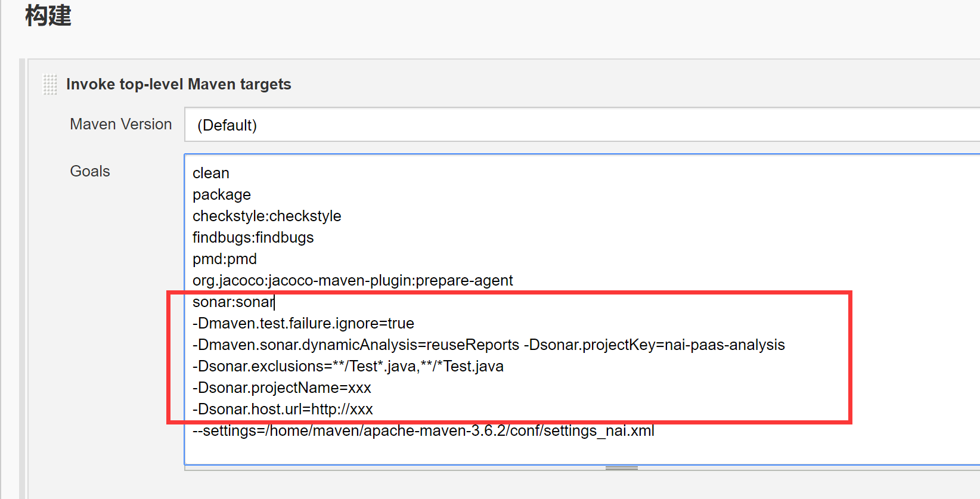Click the jacoco-maven-plugin:prepare-agent line
Image resolution: width=980 pixels, height=499 pixels.
tap(352, 280)
